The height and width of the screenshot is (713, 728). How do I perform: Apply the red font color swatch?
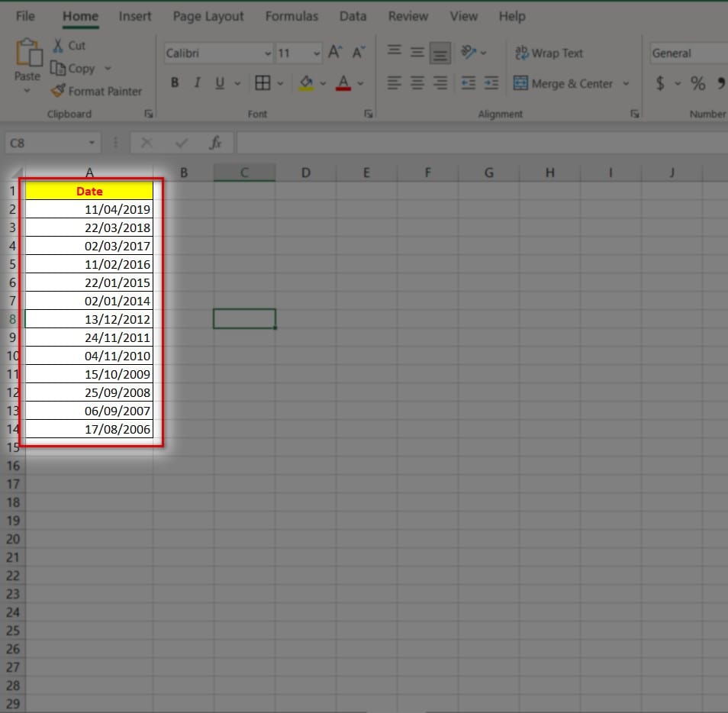pyautogui.click(x=343, y=83)
